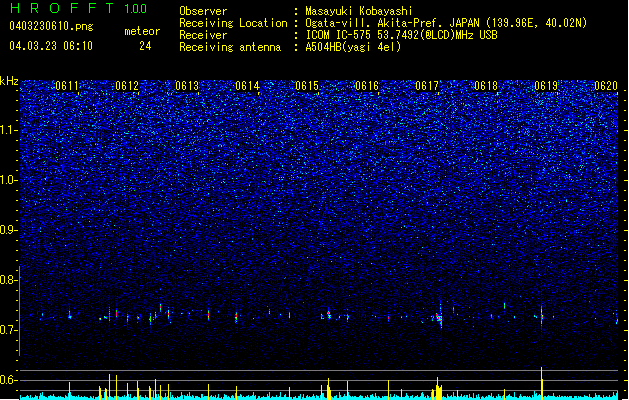Image resolution: width=629 pixels, height=400 pixels.
Task: Select observer name Masayuki Kobayashi
Action: pyautogui.click(x=359, y=11)
